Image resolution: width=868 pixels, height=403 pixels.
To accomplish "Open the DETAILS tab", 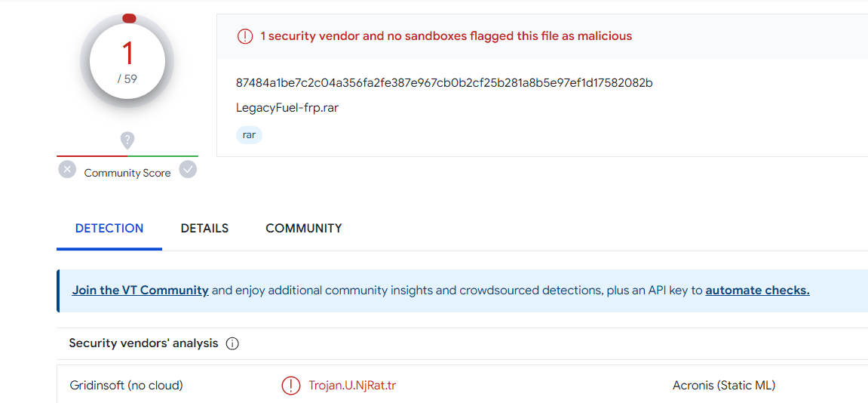I will [204, 228].
